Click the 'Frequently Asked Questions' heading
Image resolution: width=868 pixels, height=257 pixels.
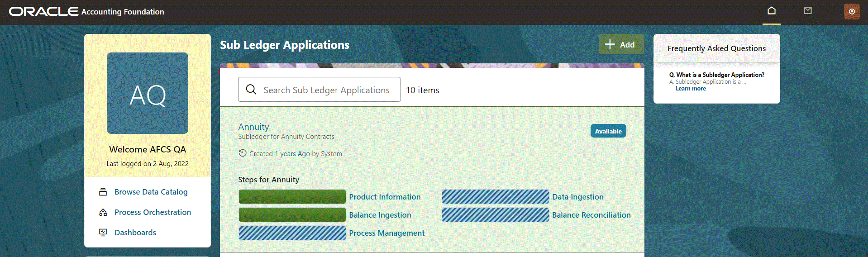click(x=717, y=48)
